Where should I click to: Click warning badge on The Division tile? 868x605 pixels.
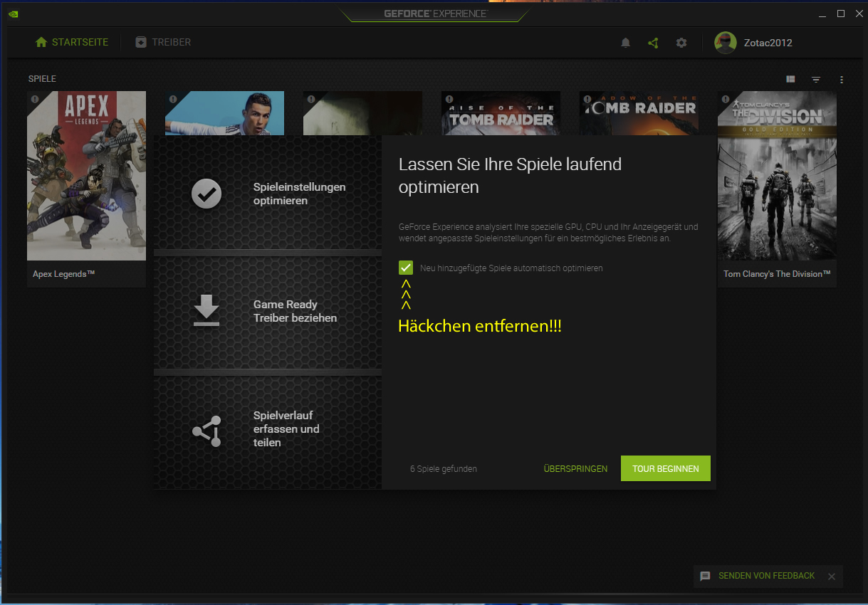pyautogui.click(x=726, y=100)
